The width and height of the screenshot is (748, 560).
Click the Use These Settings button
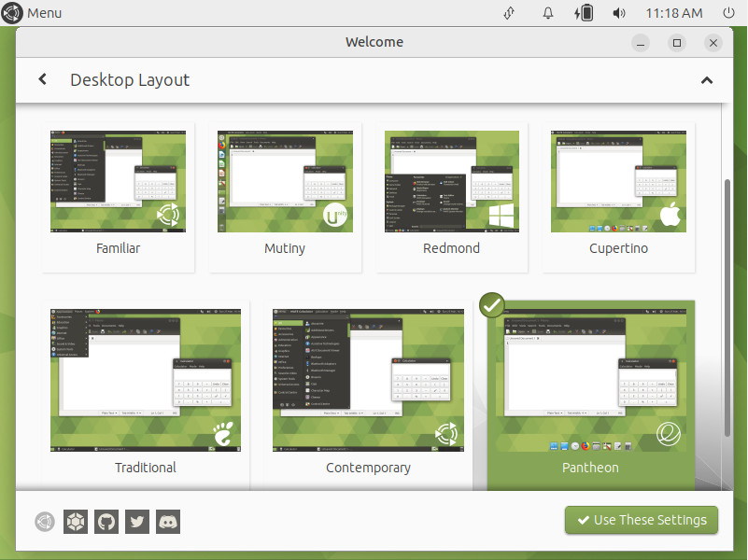(642, 520)
